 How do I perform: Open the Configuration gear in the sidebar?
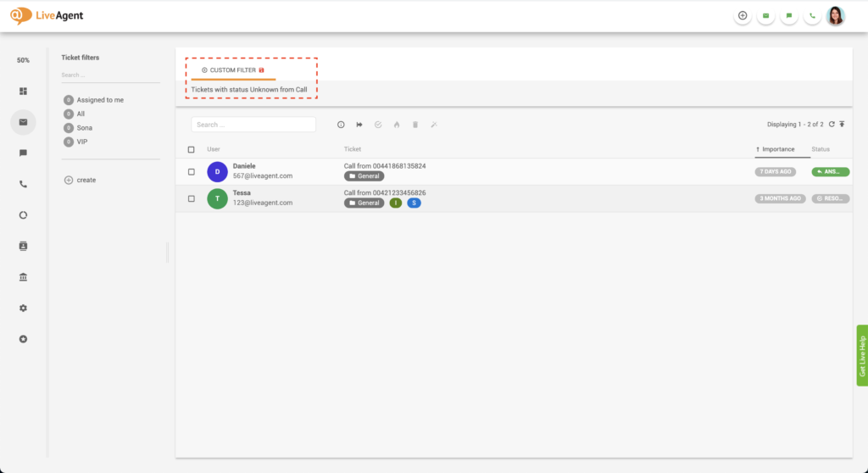(23, 308)
